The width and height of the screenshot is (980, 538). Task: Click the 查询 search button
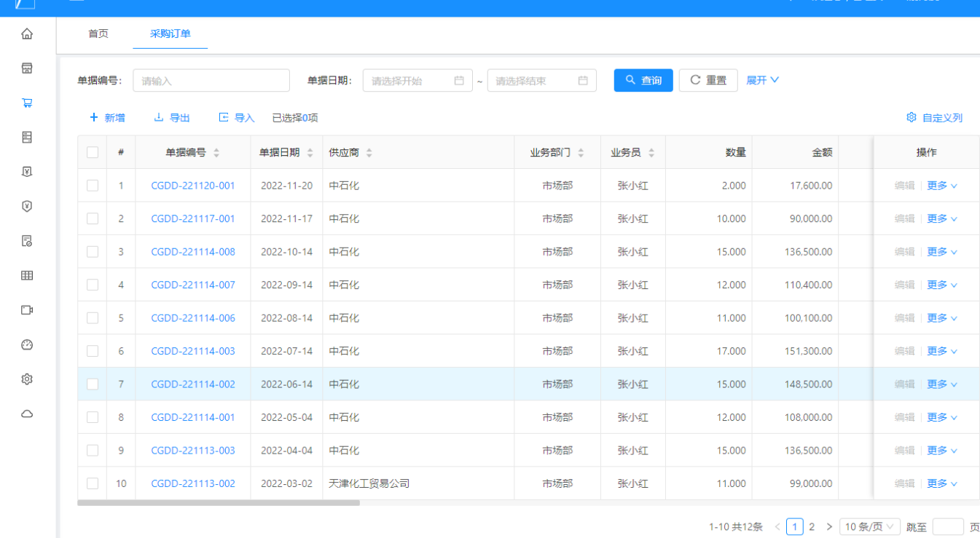[x=643, y=80]
